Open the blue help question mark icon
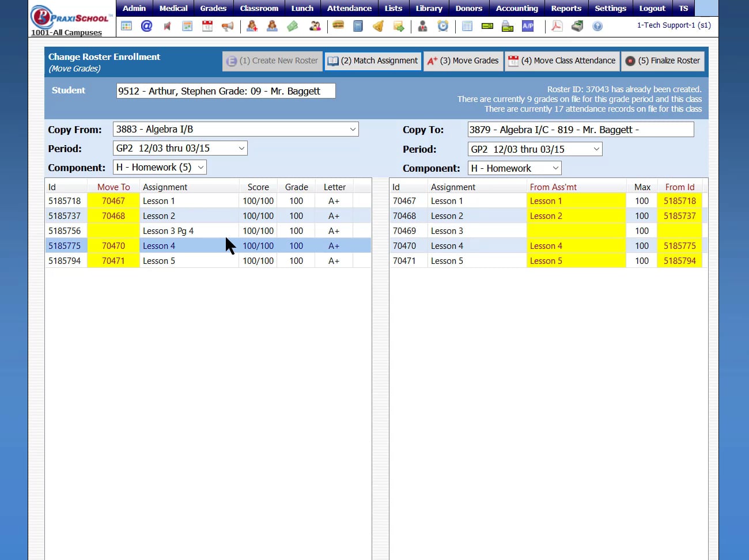Image resolution: width=749 pixels, height=560 pixels. [597, 26]
